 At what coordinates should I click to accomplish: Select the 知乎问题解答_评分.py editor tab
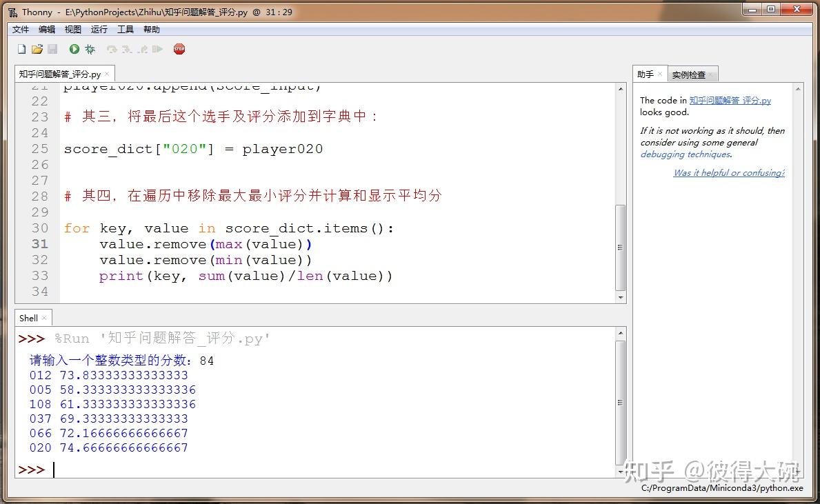pyautogui.click(x=59, y=74)
